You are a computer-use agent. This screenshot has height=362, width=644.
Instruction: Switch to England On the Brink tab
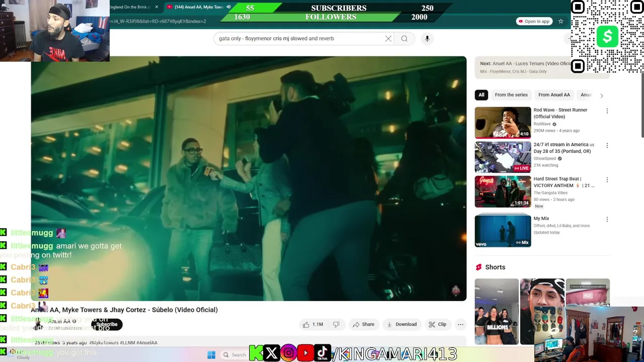(131, 7)
